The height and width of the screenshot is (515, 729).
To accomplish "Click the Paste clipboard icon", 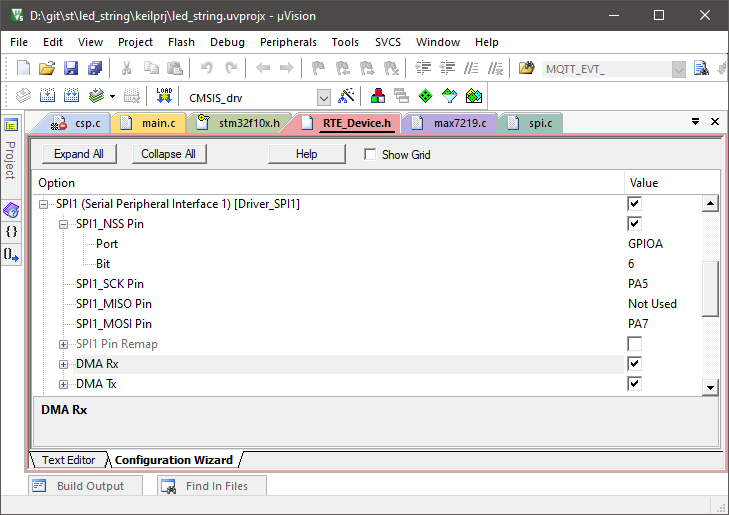I will [175, 68].
